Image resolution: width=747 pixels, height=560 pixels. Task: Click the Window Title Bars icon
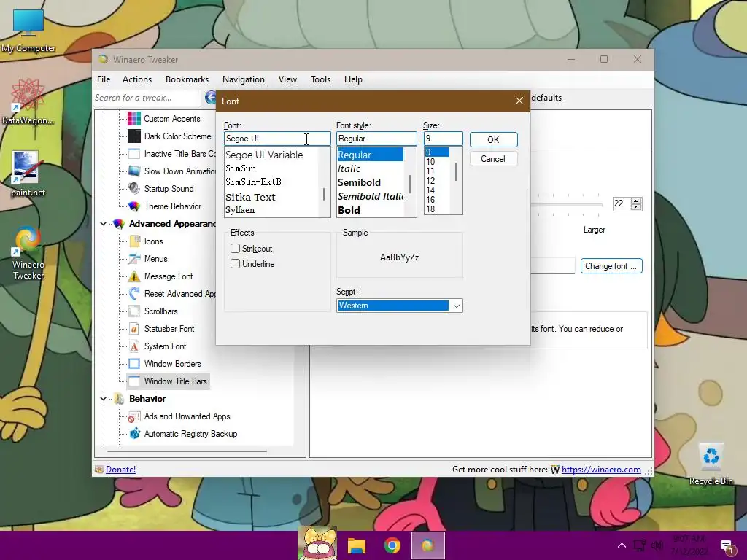pos(134,381)
